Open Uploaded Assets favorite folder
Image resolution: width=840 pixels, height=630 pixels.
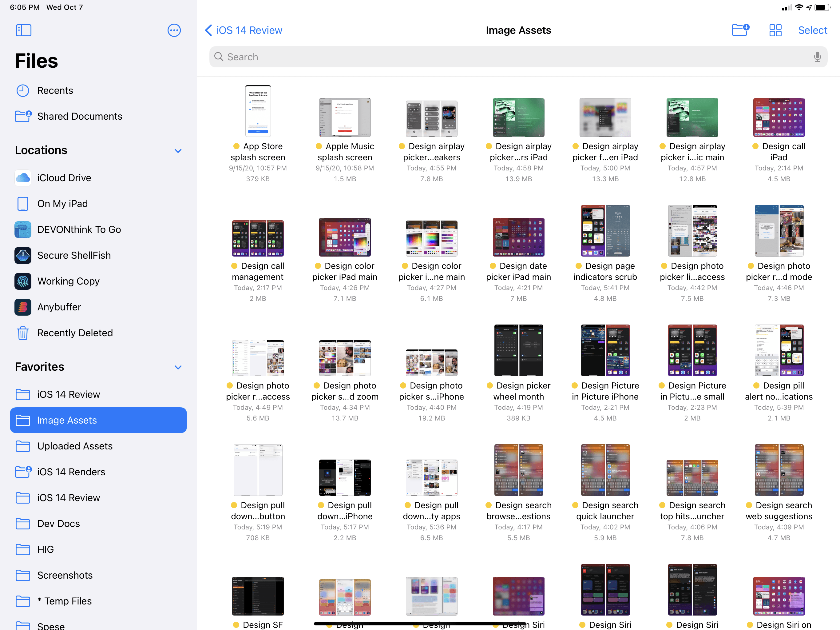(98, 446)
